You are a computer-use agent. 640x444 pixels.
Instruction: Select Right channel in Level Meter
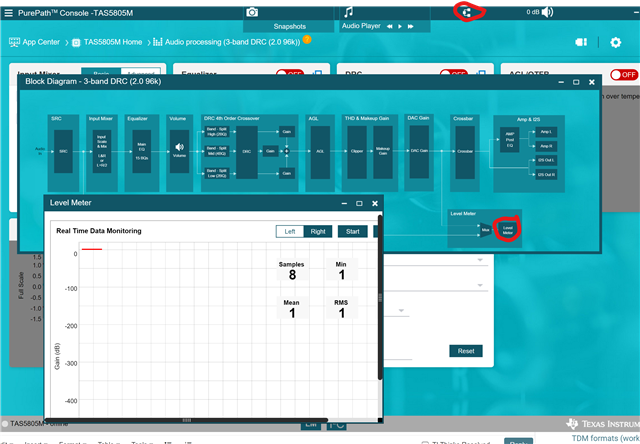(318, 231)
